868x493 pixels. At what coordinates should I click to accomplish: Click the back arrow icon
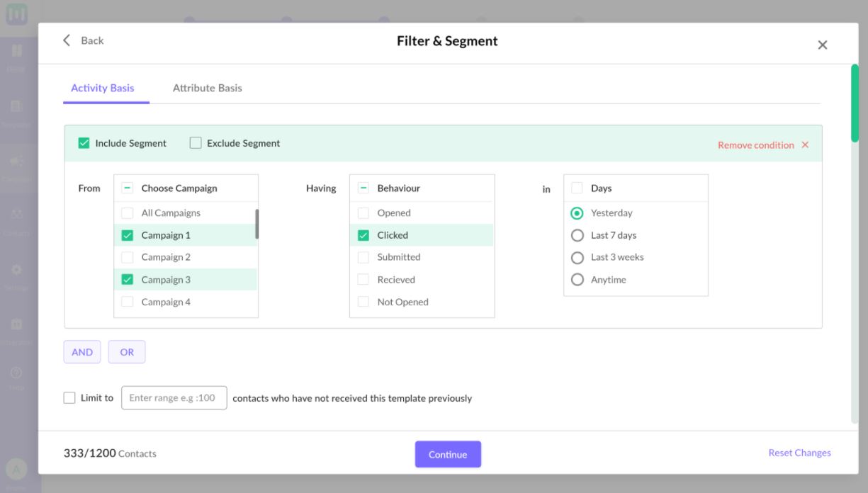point(67,40)
